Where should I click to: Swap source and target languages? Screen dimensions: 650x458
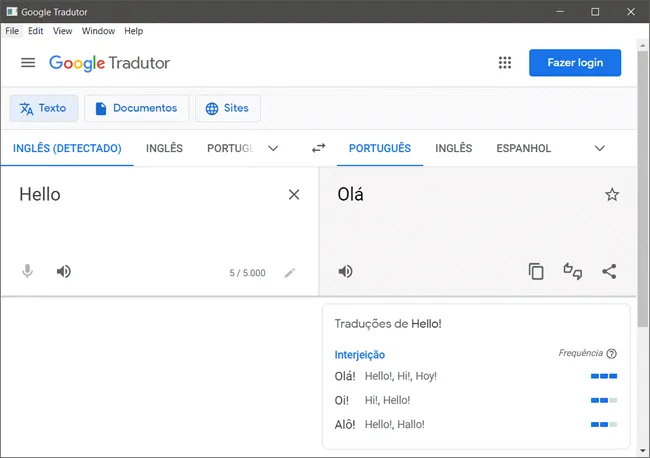(x=318, y=148)
